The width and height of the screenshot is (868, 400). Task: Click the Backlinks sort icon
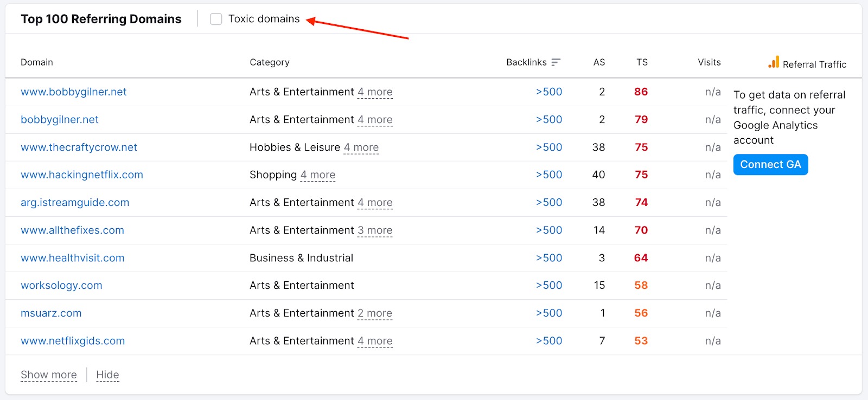coord(556,62)
